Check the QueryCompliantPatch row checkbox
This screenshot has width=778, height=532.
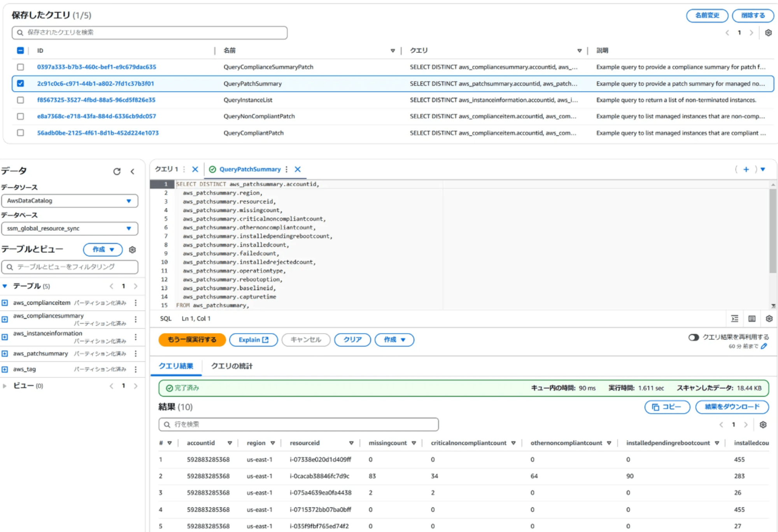point(21,133)
